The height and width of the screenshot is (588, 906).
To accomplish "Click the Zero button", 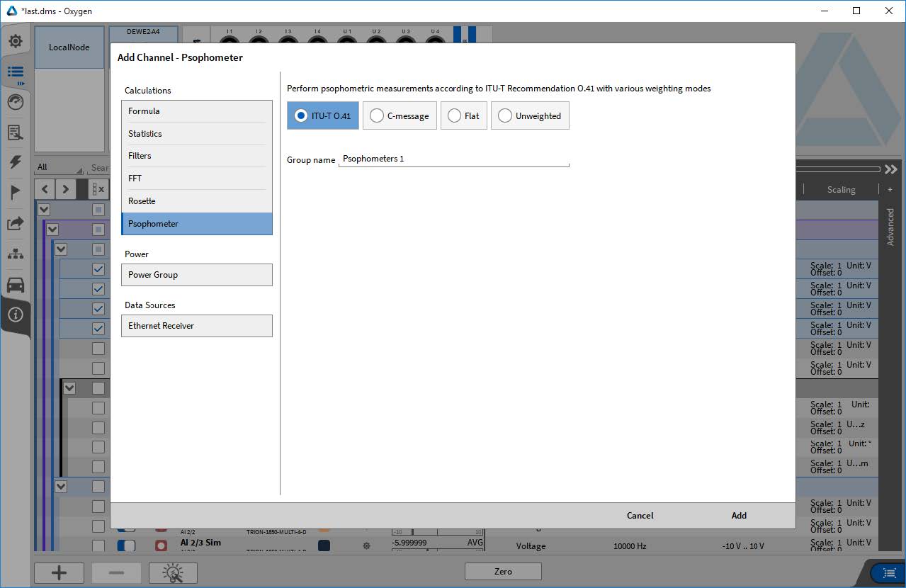I will pyautogui.click(x=503, y=572).
